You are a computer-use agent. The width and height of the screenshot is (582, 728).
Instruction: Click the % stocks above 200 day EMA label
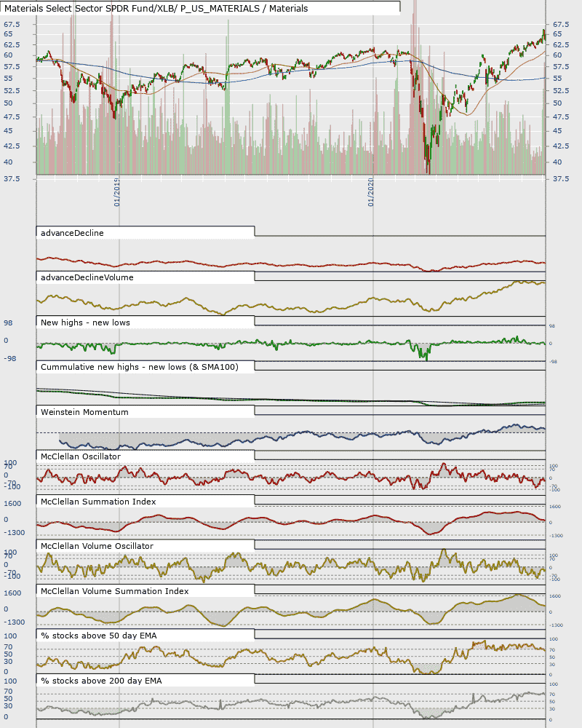pyautogui.click(x=101, y=681)
